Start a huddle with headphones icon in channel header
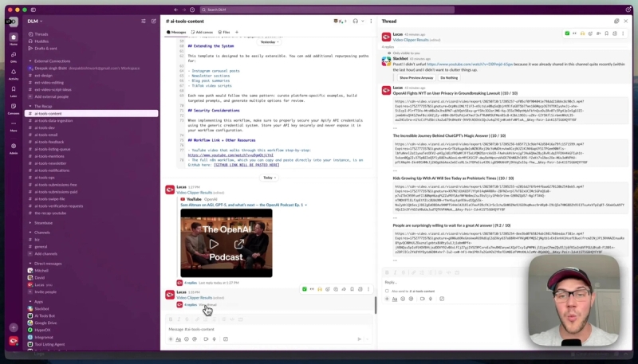The image size is (638, 364). pos(355,22)
